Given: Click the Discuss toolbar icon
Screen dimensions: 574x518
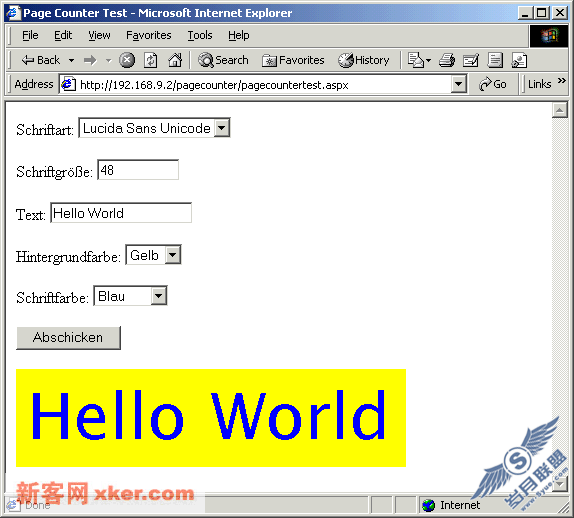Looking at the screenshot, I should [495, 60].
